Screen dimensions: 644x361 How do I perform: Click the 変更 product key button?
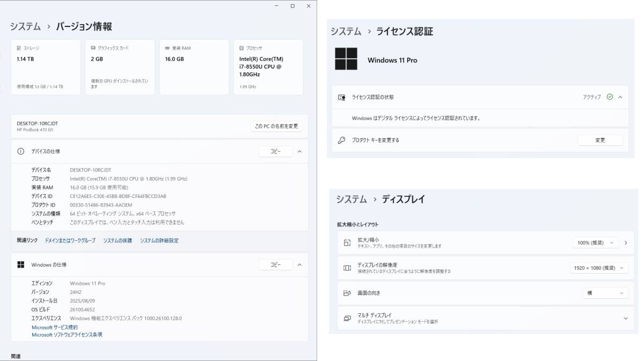point(600,140)
